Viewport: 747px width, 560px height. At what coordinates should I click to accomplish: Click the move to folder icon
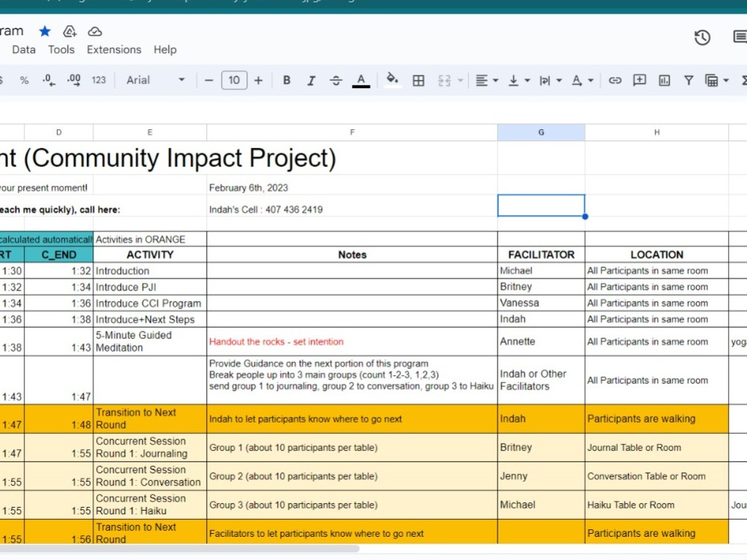(69, 31)
